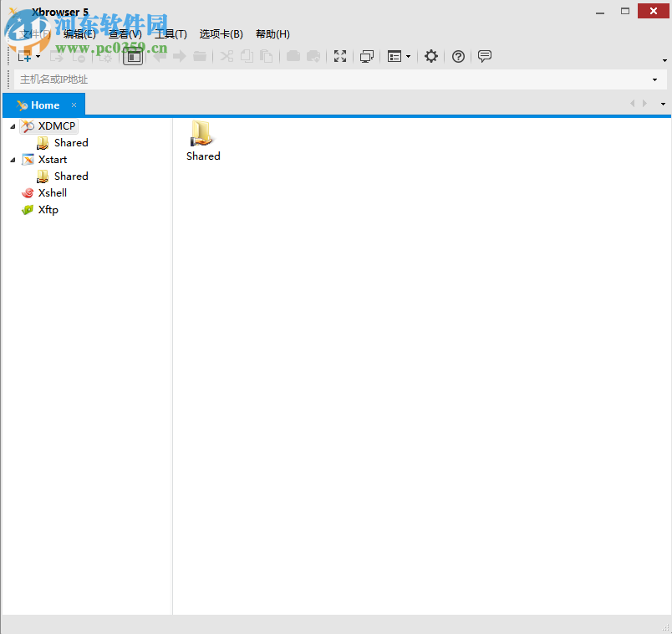The image size is (672, 634).
Task: Open the Shared folder in the right panel
Action: point(202,134)
